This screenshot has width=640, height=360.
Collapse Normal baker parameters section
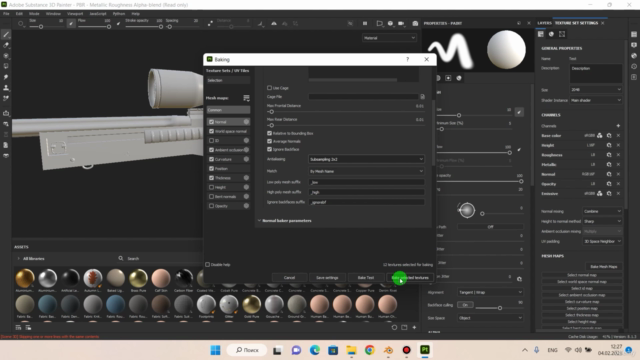pyautogui.click(x=259, y=220)
